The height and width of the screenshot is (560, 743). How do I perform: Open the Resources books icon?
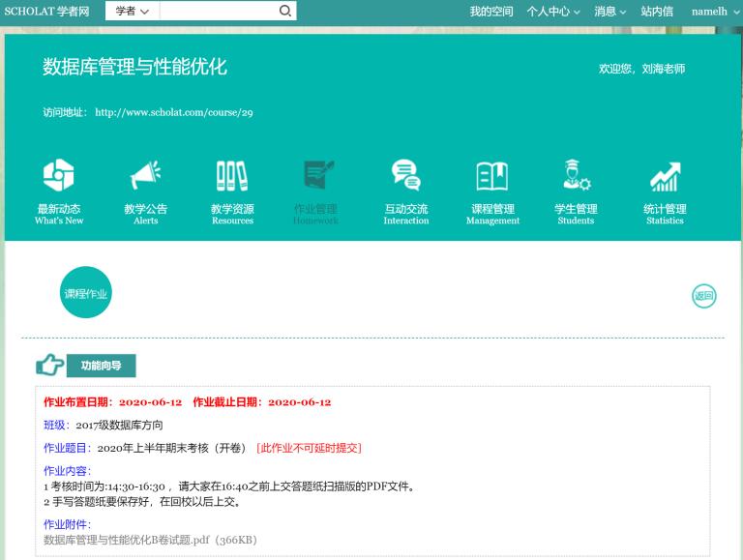[232, 177]
